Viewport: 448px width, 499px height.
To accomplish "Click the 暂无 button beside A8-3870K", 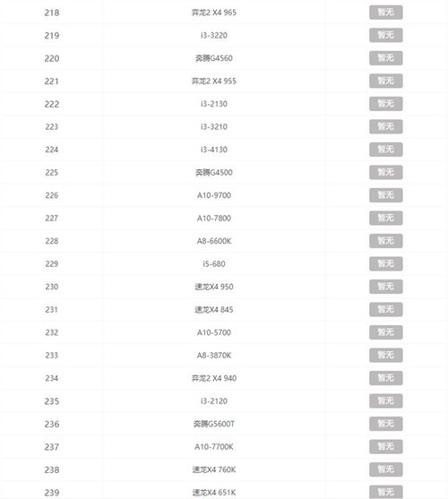I will click(x=385, y=355).
